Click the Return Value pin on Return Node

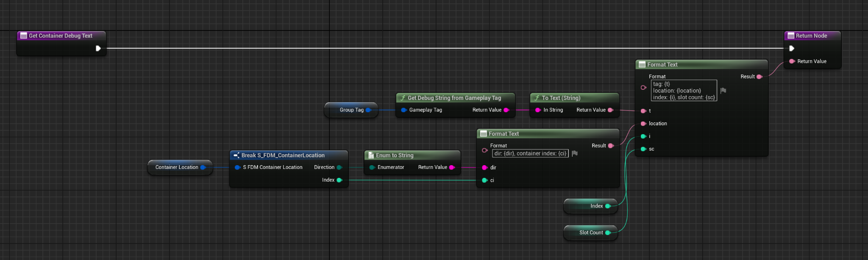pos(792,61)
